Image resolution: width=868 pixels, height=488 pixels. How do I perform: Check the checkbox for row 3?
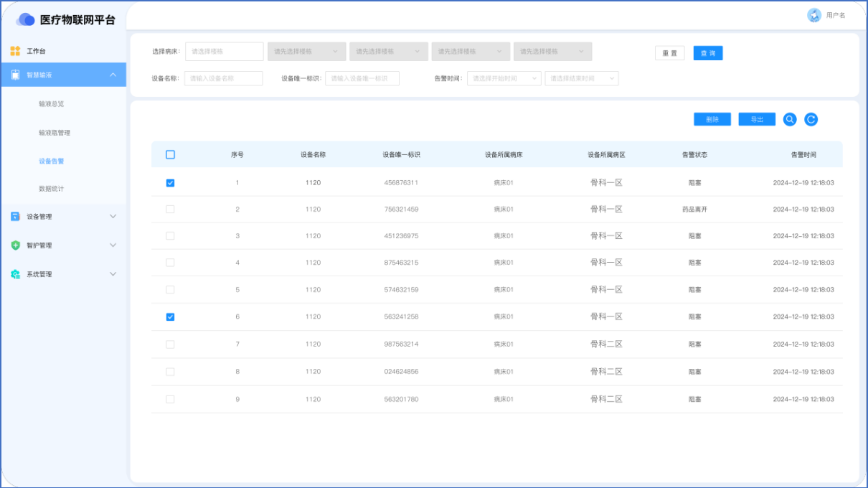coord(170,236)
